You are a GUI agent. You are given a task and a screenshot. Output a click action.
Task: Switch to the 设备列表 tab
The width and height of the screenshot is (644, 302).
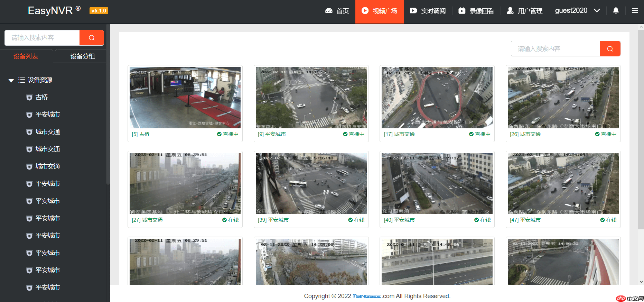[x=26, y=56]
